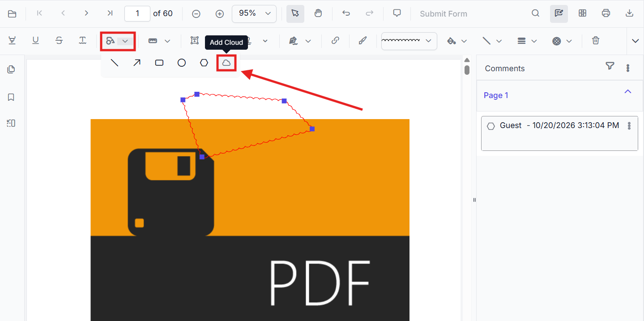
Task: Open the form designer grid icon
Action: (582, 13)
